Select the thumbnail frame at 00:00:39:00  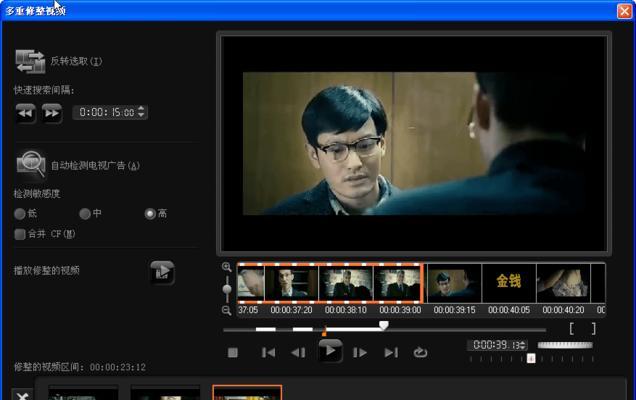coord(398,283)
